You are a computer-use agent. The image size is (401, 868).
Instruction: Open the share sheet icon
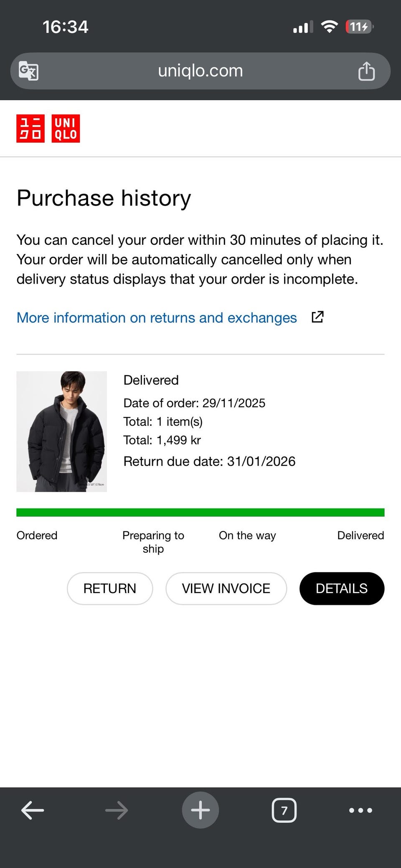click(366, 71)
